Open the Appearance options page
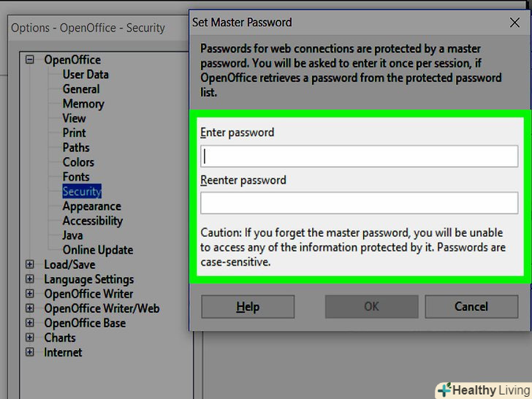Image resolution: width=532 pixels, height=399 pixels. click(91, 206)
